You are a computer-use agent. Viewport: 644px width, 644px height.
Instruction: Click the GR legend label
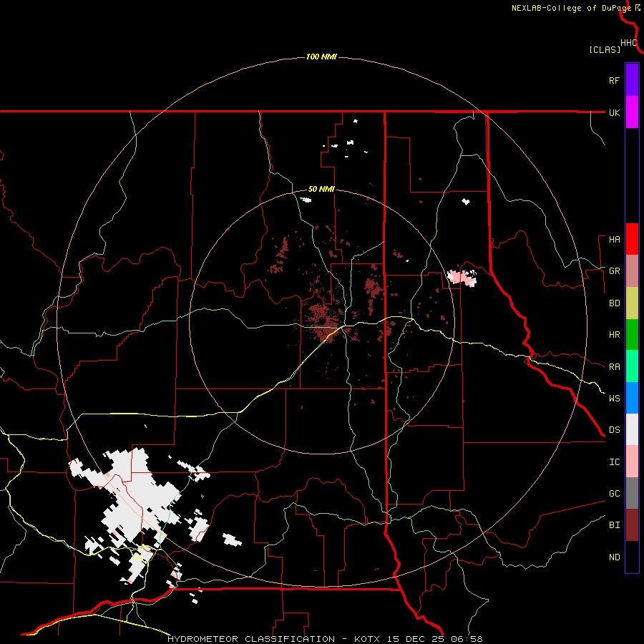point(614,271)
